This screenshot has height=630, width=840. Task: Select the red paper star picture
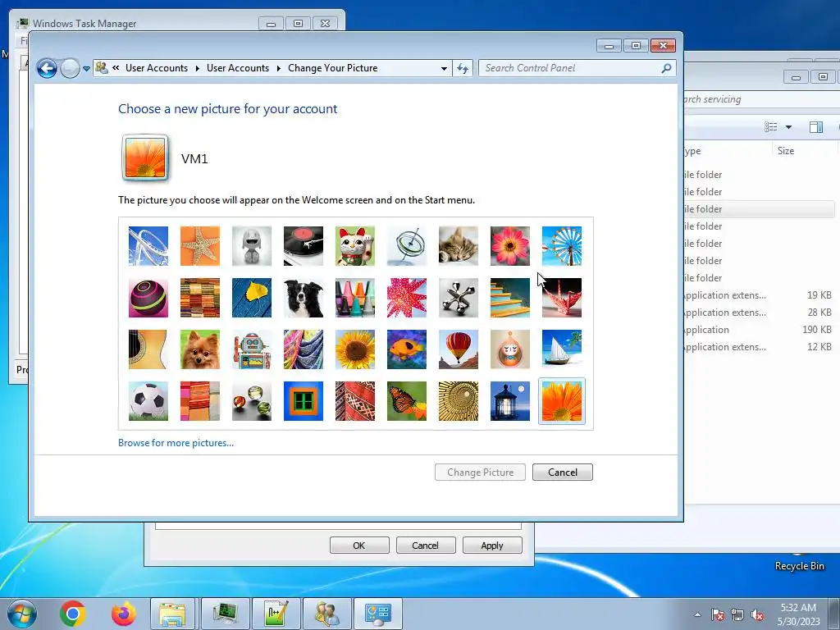point(407,298)
